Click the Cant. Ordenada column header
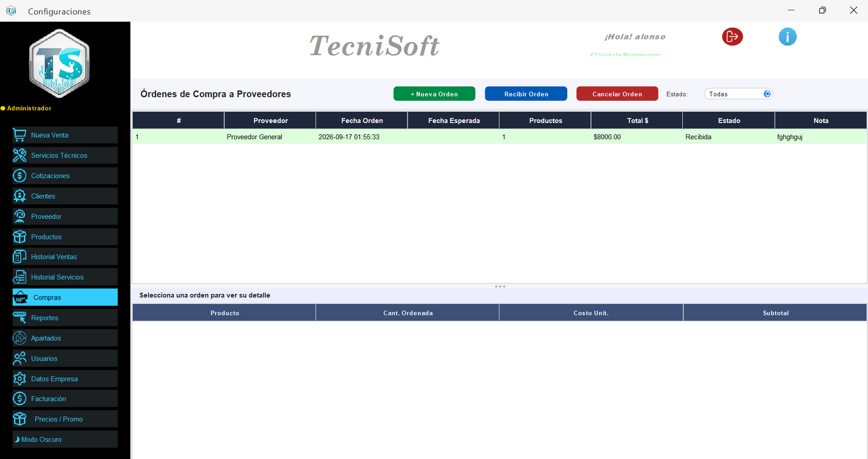868x459 pixels. [407, 313]
